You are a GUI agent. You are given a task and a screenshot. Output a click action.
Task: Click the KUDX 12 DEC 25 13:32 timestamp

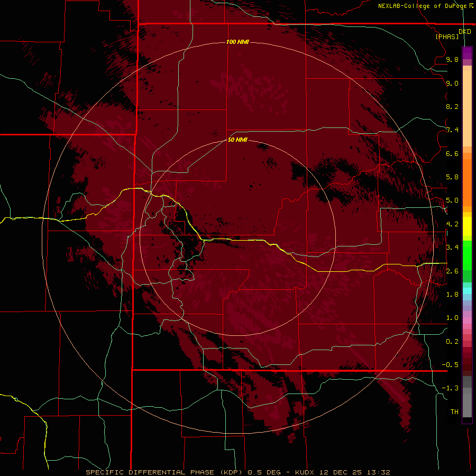[342, 472]
